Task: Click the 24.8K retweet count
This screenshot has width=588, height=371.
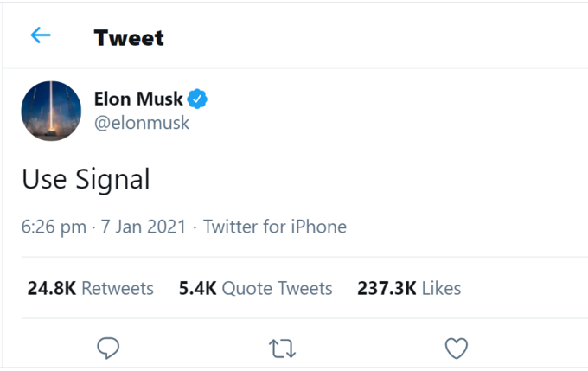Action: click(x=52, y=289)
